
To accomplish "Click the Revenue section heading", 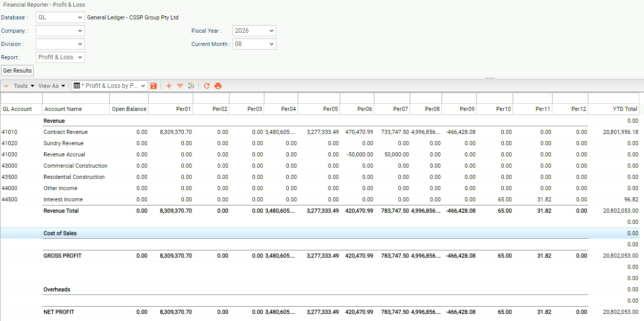I will (x=54, y=121).
